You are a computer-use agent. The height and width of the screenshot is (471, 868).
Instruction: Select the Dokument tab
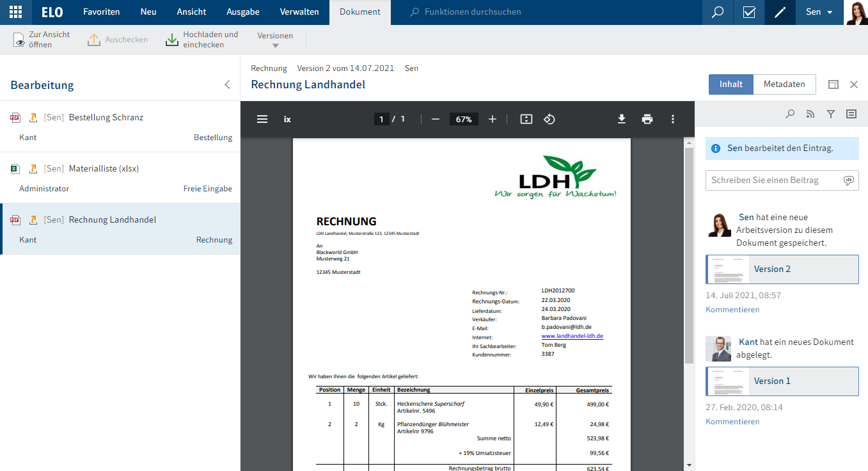(360, 12)
